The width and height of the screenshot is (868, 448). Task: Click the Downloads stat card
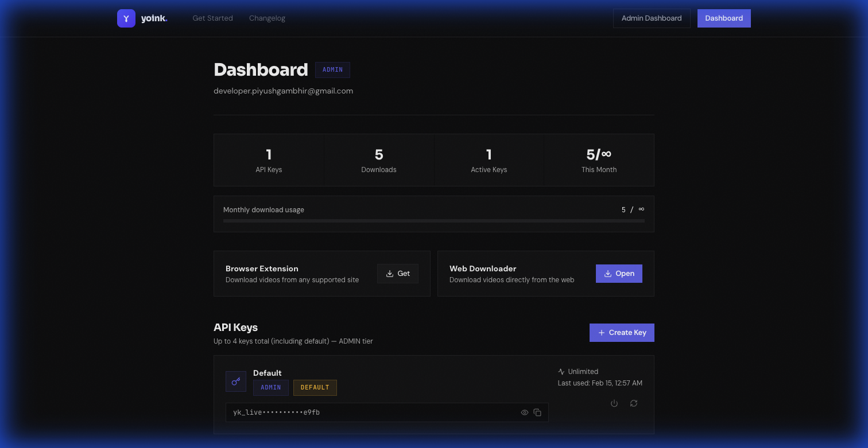pyautogui.click(x=379, y=160)
